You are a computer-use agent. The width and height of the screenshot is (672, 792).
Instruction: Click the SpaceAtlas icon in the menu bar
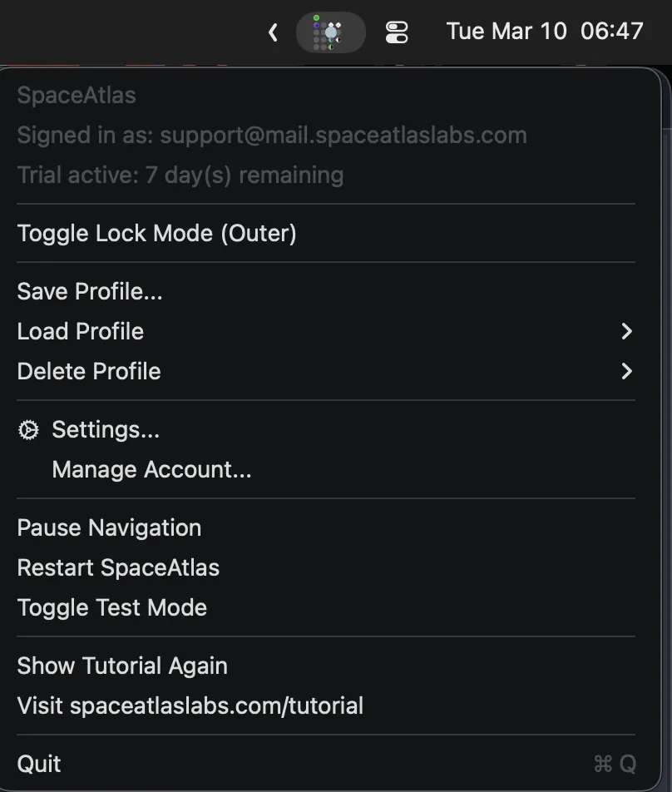tap(331, 32)
